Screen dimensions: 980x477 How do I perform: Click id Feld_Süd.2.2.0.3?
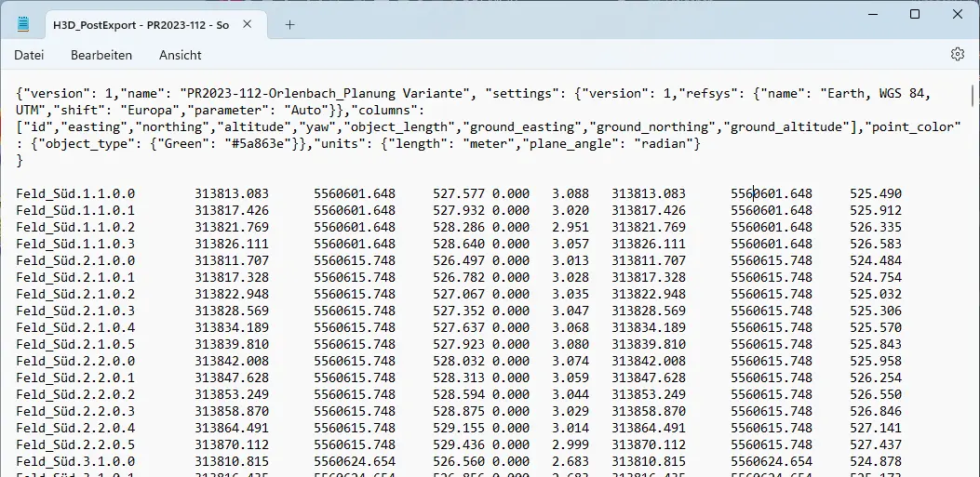75,411
